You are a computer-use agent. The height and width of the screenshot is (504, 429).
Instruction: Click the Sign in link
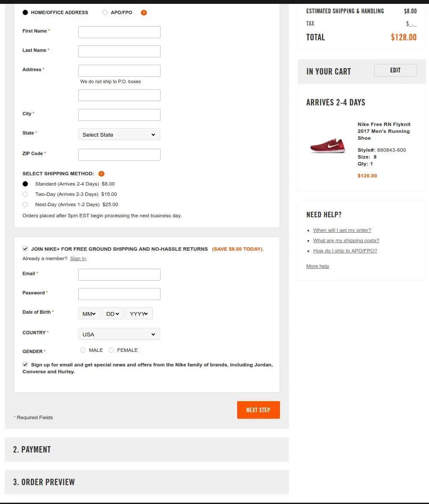coord(78,258)
